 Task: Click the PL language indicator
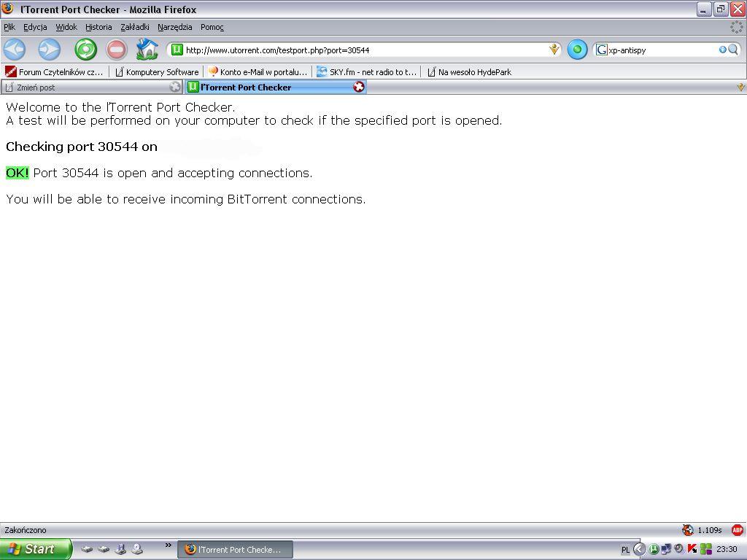point(625,550)
